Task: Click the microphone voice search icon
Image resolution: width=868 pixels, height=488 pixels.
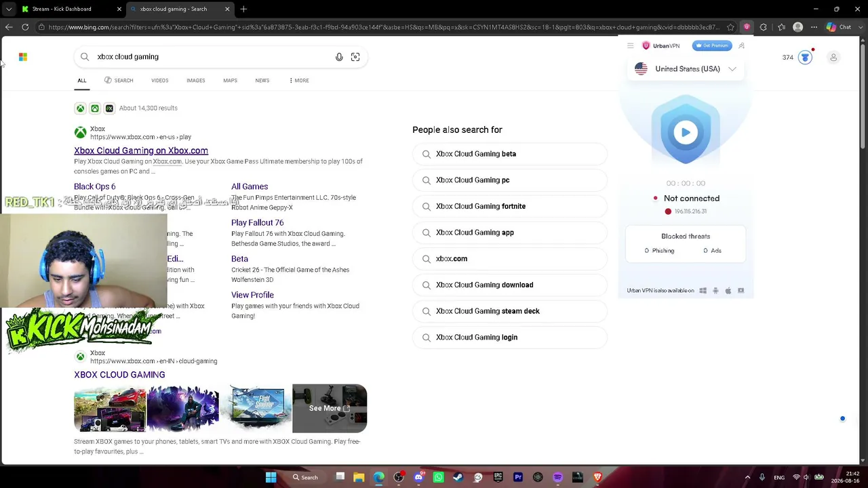Action: click(339, 57)
